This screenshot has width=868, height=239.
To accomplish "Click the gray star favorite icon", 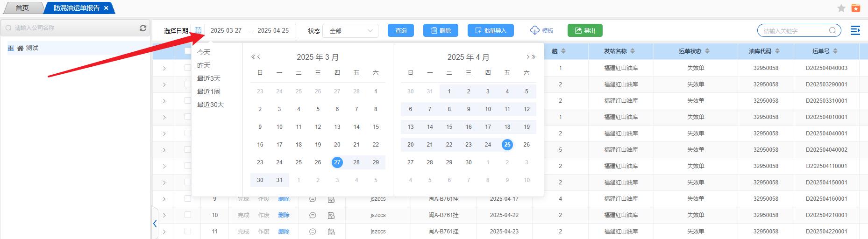I will pos(841,8).
